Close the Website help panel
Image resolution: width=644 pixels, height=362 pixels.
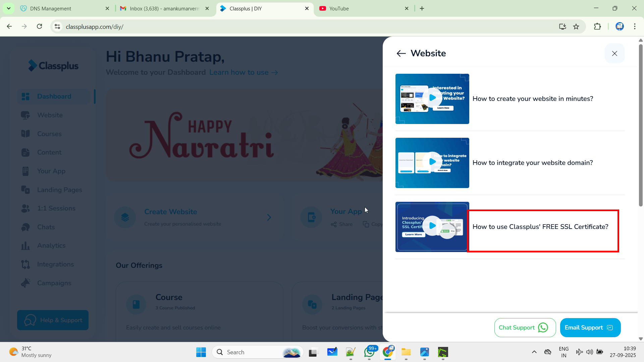pyautogui.click(x=614, y=54)
